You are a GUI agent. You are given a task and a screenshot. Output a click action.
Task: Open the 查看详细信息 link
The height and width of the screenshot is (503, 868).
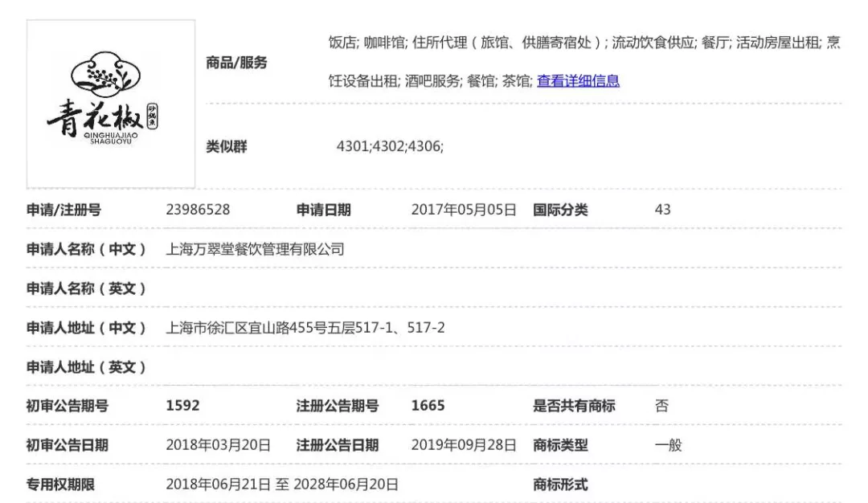(578, 81)
